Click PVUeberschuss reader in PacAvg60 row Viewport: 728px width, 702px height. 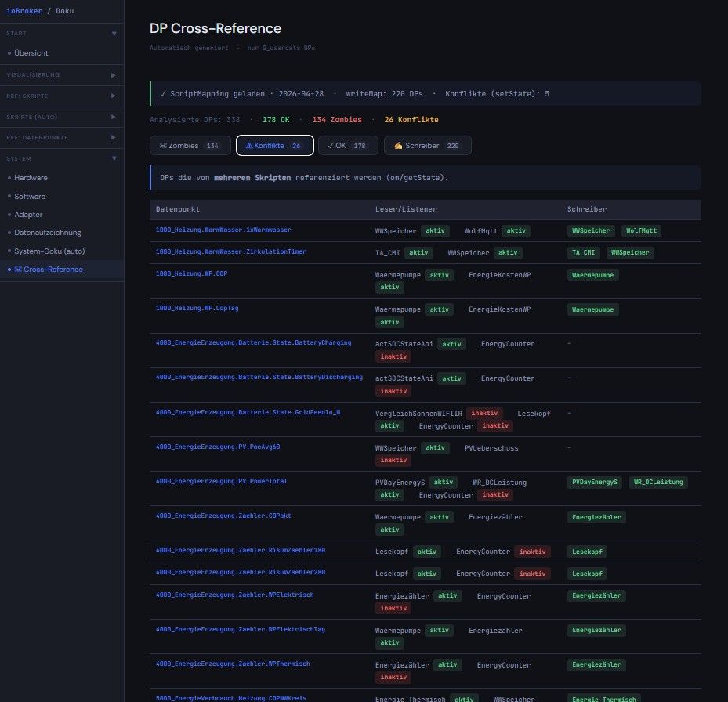[491, 448]
